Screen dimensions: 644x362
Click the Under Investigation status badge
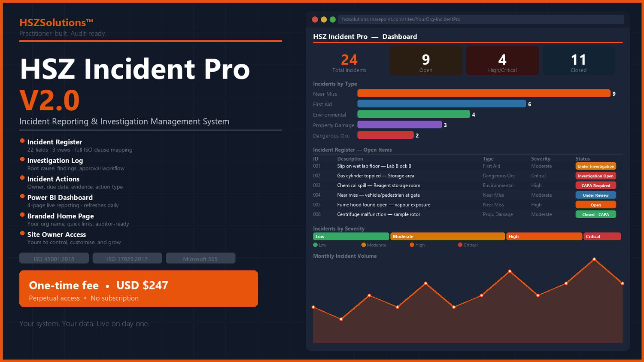point(596,166)
